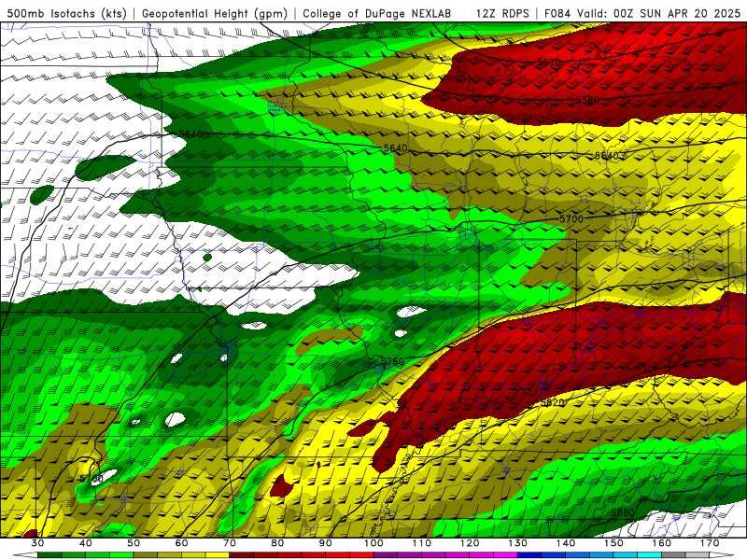Click the 5580 height contour label
This screenshot has width=747, height=560.
587,100
